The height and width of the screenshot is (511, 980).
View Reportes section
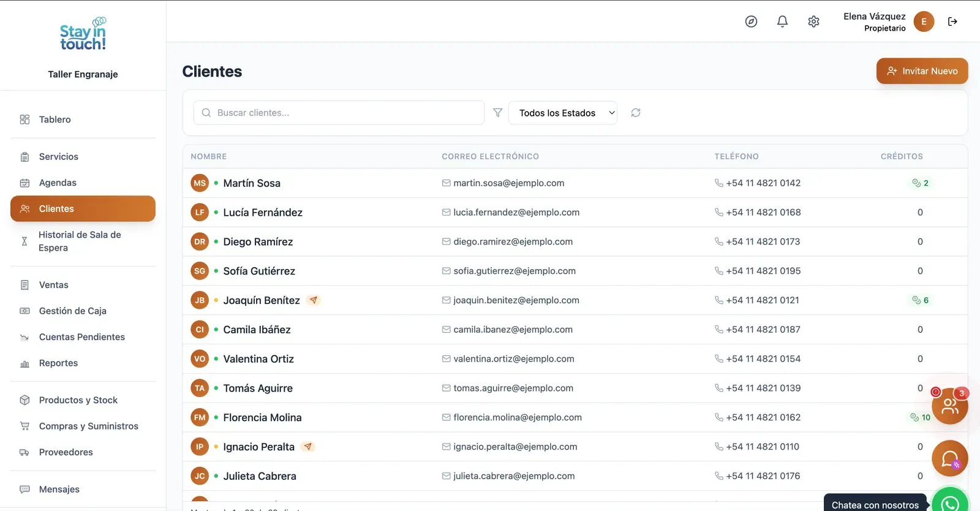coord(83,363)
